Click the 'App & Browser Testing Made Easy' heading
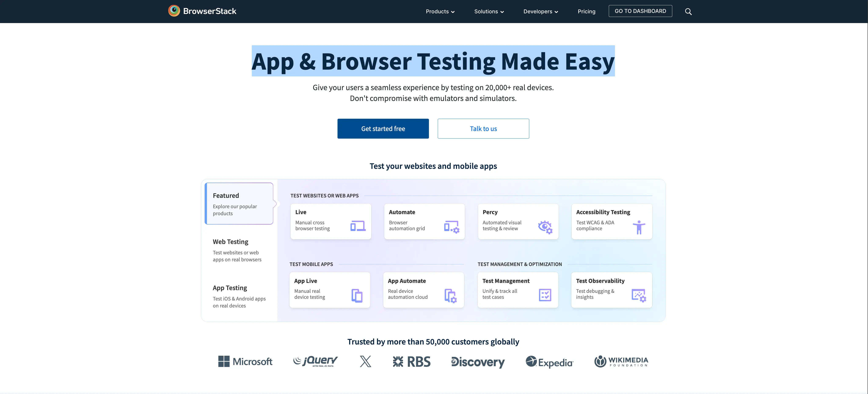The image size is (868, 394). pos(433,61)
